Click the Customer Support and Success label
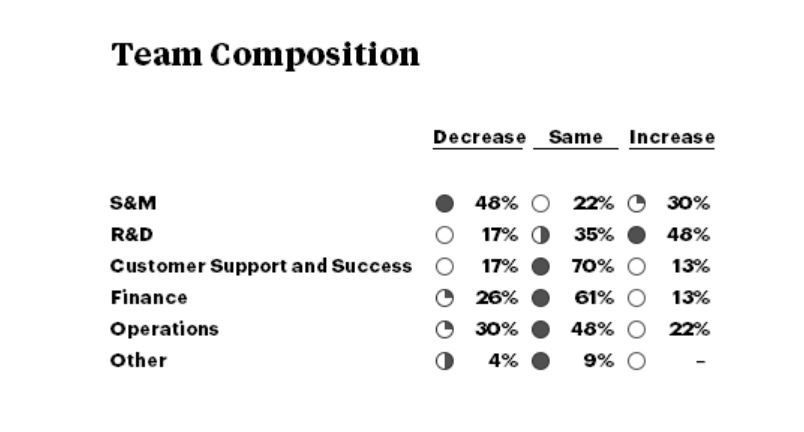Image resolution: width=804 pixels, height=432 pixels. click(x=261, y=266)
